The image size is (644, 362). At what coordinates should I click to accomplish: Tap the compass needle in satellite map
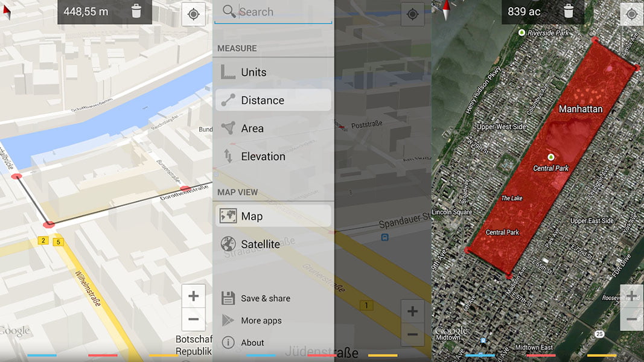[447, 10]
